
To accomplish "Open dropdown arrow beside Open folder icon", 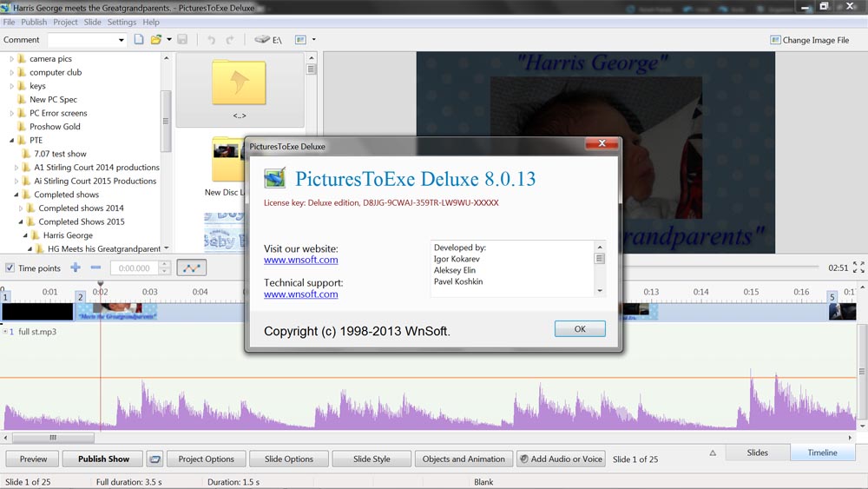I will pos(169,39).
